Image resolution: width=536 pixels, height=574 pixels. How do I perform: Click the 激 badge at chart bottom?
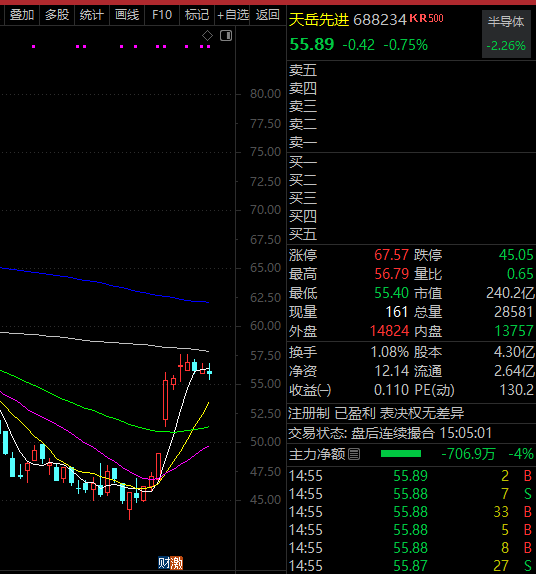(176, 563)
